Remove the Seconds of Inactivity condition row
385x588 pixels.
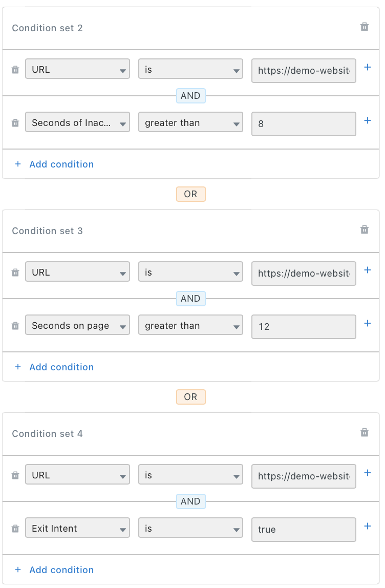15,123
